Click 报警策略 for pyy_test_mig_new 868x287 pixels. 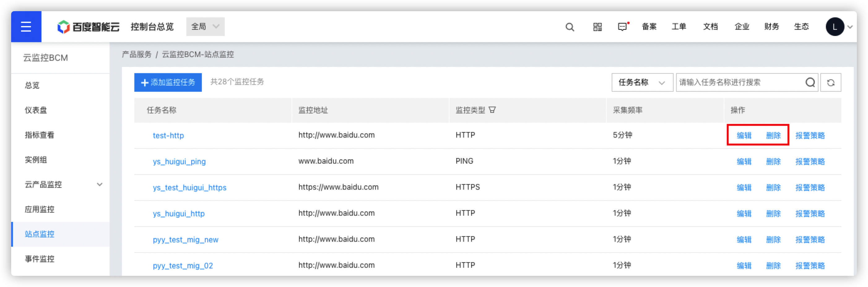[810, 240]
